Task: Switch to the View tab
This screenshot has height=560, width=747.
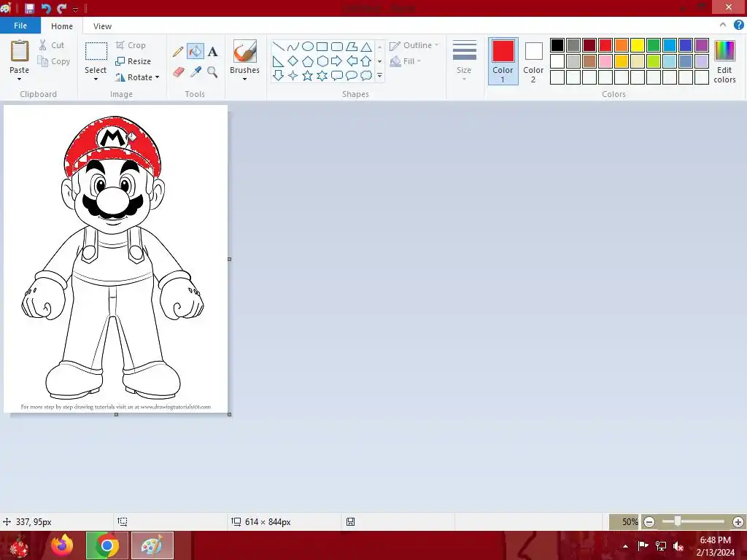Action: click(102, 26)
